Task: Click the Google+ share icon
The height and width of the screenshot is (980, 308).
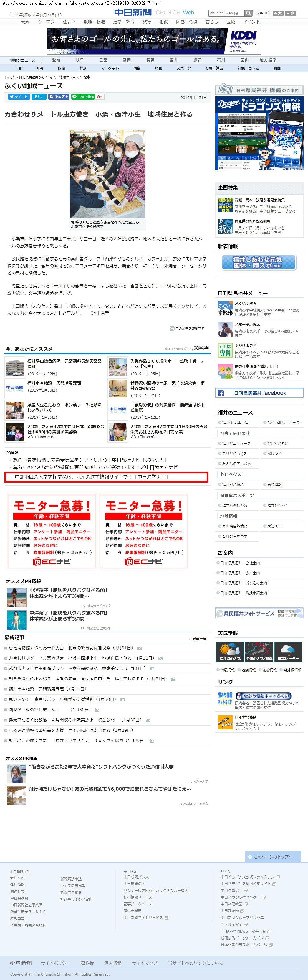Action: pos(100,97)
